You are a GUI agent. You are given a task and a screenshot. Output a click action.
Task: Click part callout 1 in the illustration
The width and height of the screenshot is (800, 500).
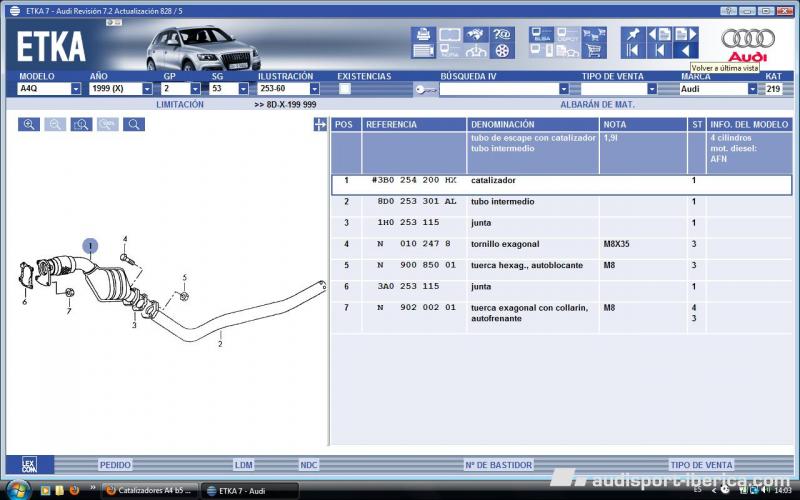point(90,246)
